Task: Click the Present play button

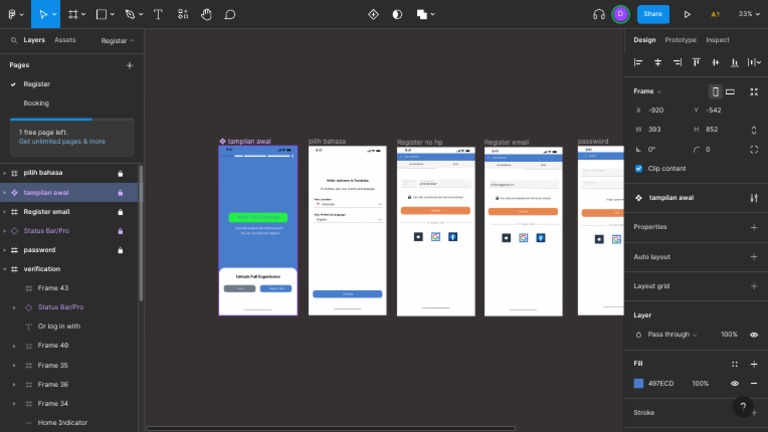Action: click(687, 14)
